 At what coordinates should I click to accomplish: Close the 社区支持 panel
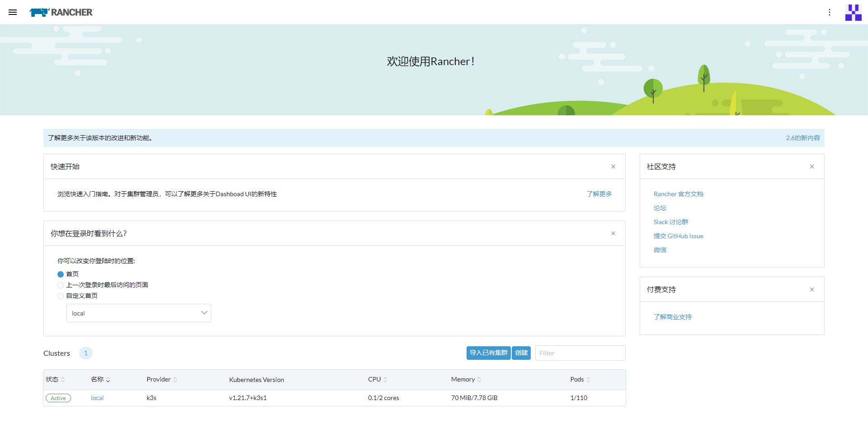coord(811,166)
